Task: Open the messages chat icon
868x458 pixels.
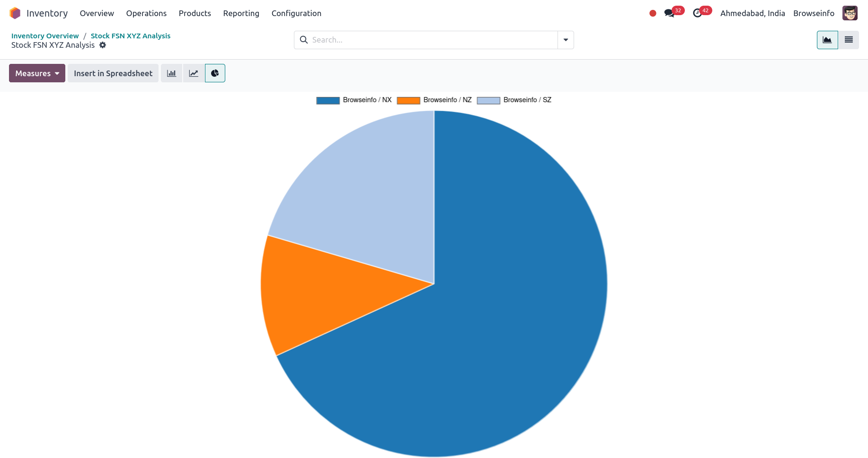Action: (x=669, y=13)
